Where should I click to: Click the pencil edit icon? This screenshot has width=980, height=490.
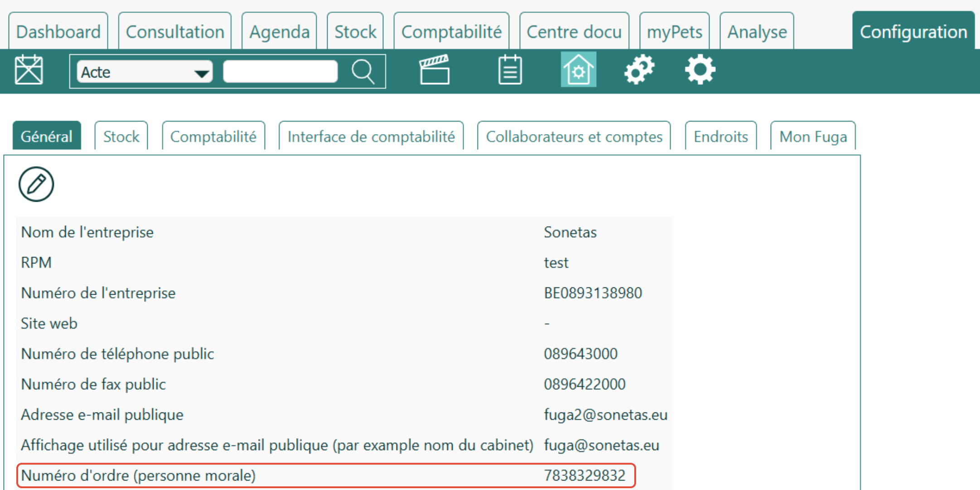point(36,184)
